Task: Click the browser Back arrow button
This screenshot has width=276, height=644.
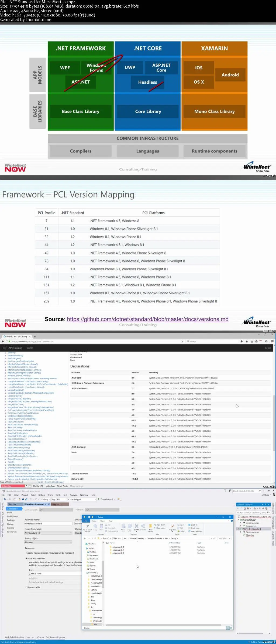Action: (x=3, y=341)
